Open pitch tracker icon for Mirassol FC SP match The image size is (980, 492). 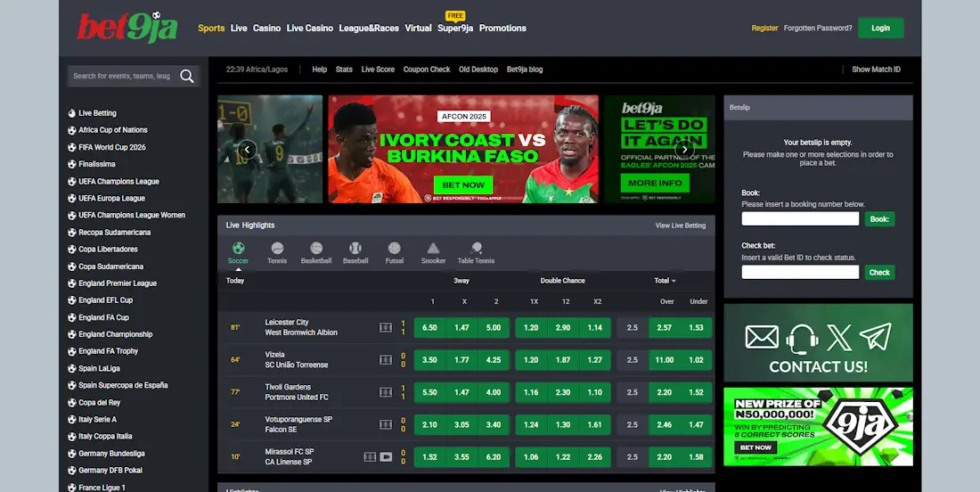coord(370,457)
